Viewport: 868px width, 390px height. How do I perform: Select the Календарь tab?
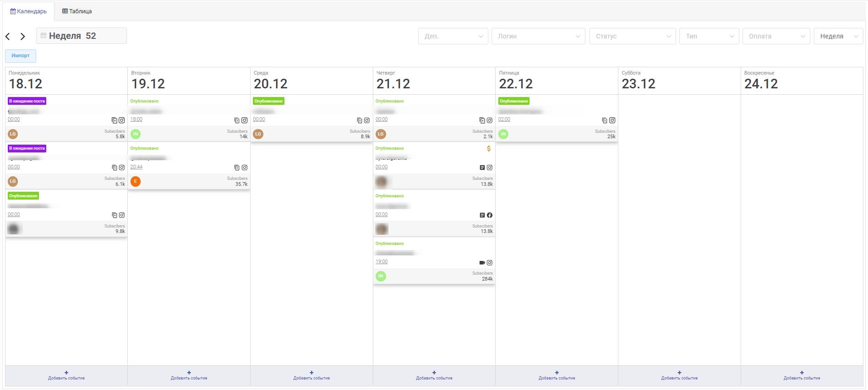28,11
